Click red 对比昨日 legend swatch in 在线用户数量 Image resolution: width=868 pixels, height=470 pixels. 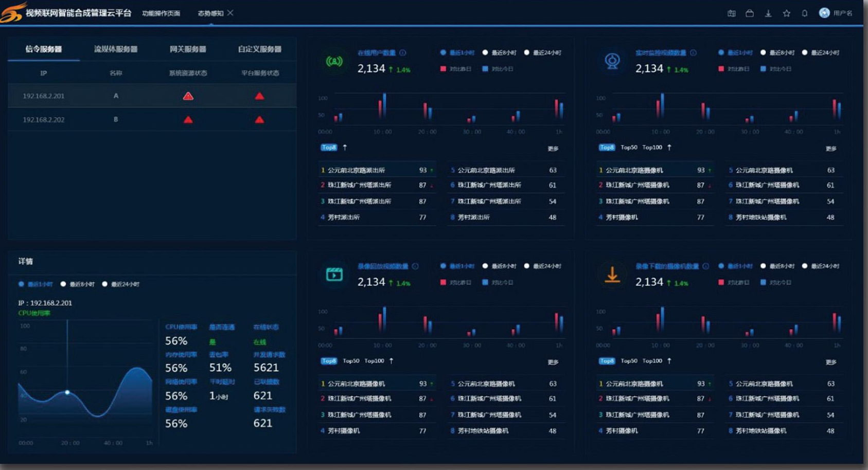click(x=443, y=69)
